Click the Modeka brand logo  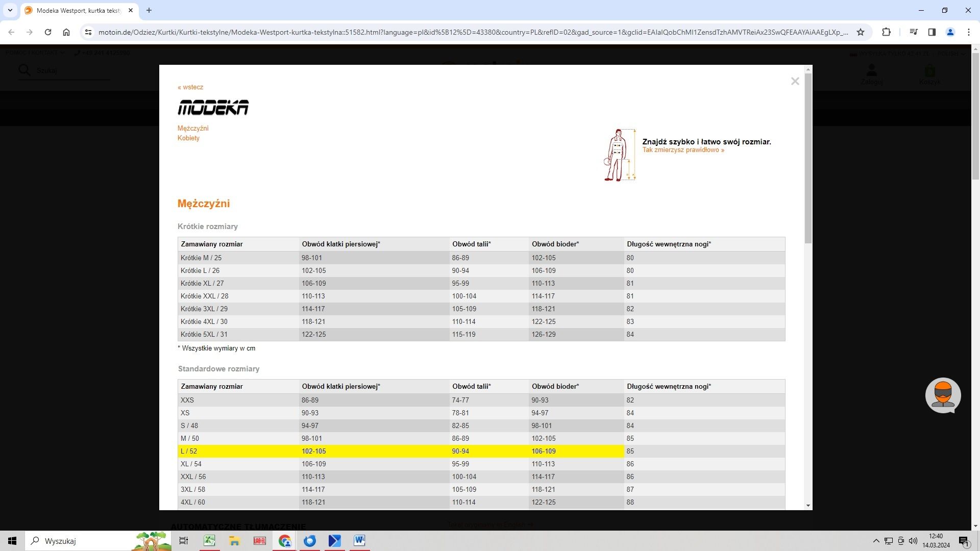[x=213, y=108]
